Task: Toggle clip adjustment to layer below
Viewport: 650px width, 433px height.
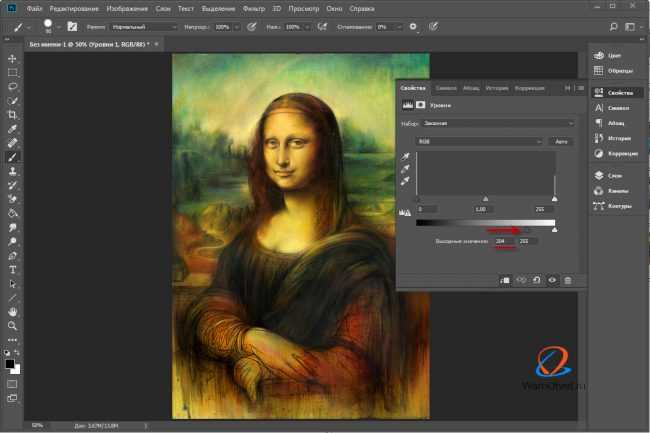Action: click(505, 280)
